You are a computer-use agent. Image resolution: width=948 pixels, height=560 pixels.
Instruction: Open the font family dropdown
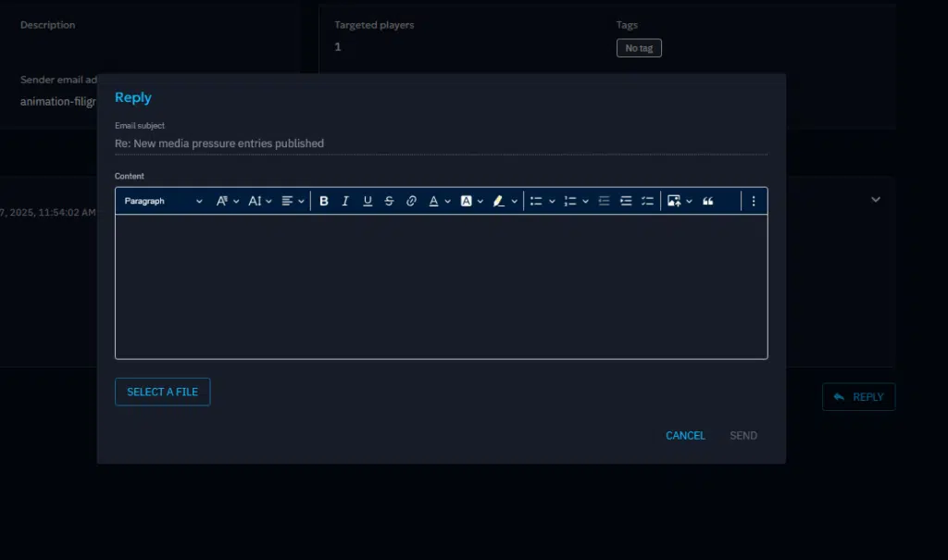click(x=228, y=201)
